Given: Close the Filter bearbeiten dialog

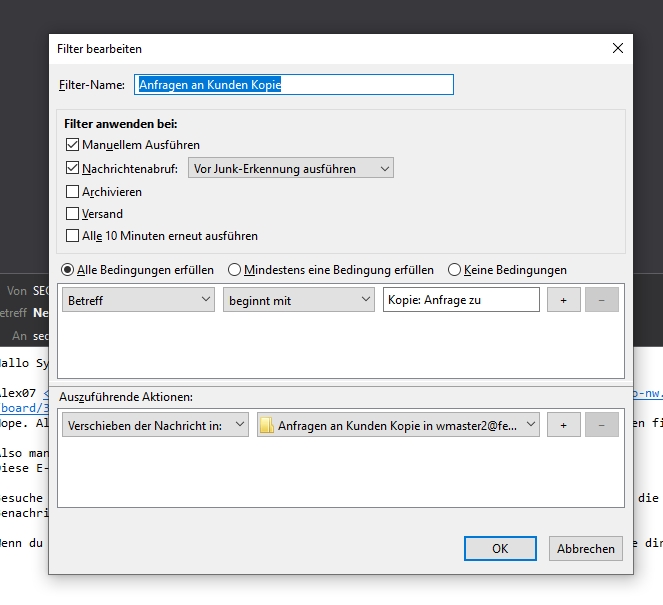Looking at the screenshot, I should (x=618, y=48).
